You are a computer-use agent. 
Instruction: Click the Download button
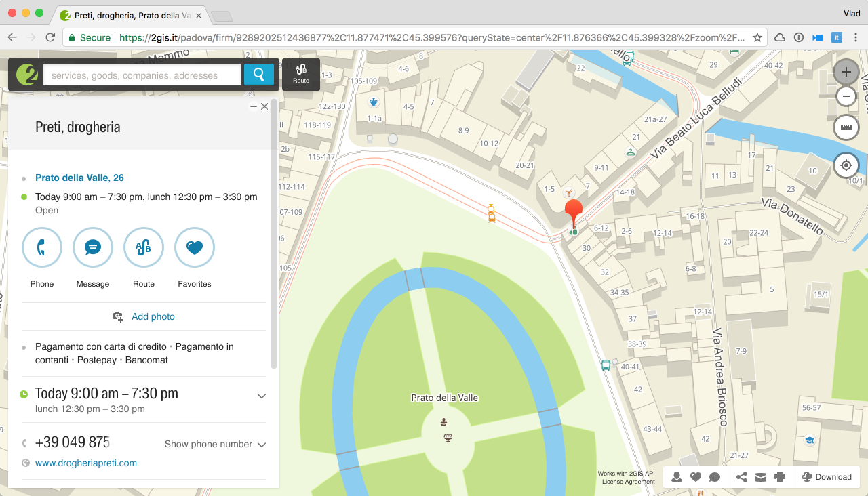tap(827, 477)
